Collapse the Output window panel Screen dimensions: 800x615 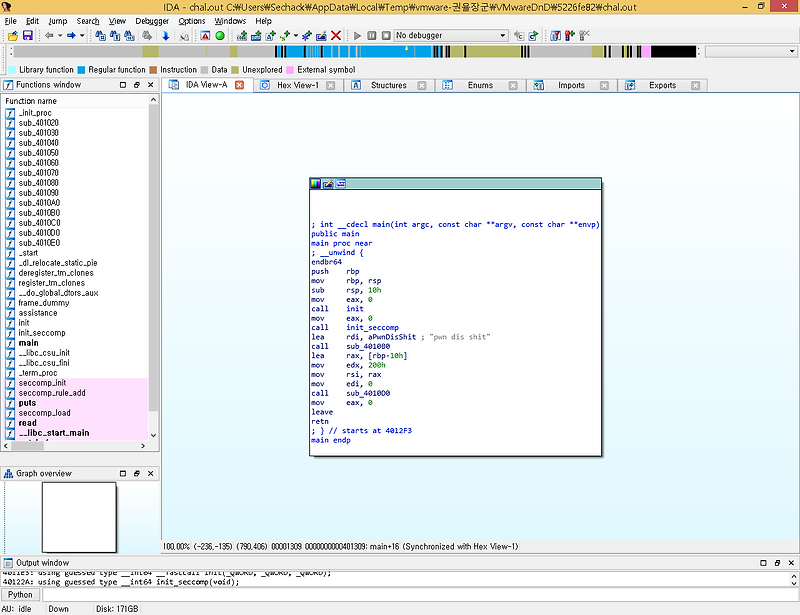point(763,563)
